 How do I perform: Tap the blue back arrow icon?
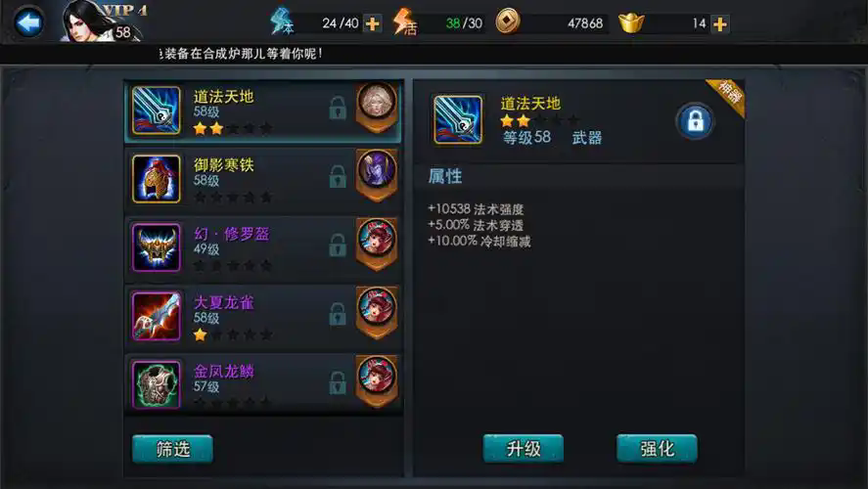pyautogui.click(x=28, y=22)
